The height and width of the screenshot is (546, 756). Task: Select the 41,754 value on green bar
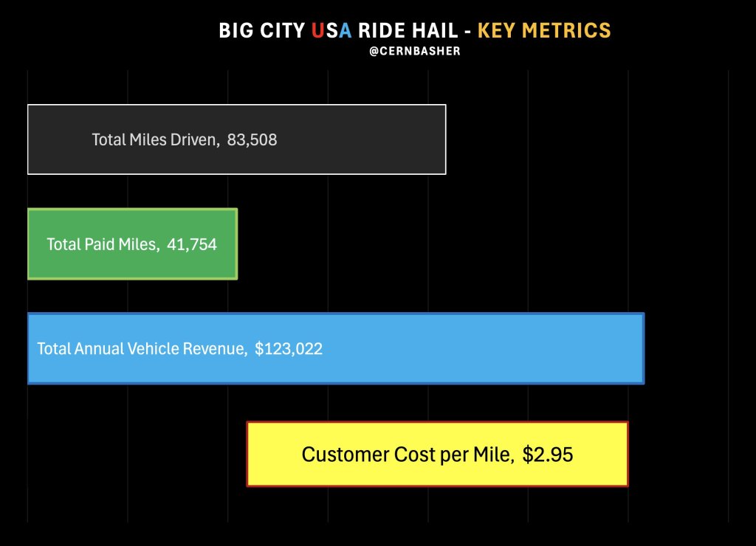pyautogui.click(x=192, y=244)
